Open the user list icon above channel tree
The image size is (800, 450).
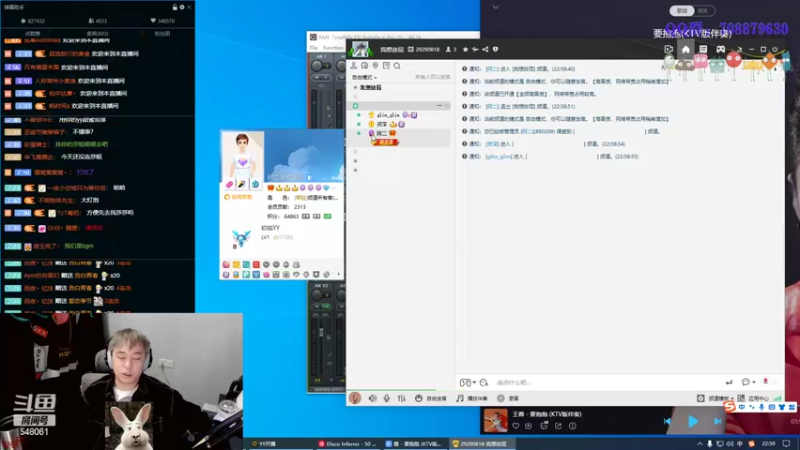(x=354, y=66)
